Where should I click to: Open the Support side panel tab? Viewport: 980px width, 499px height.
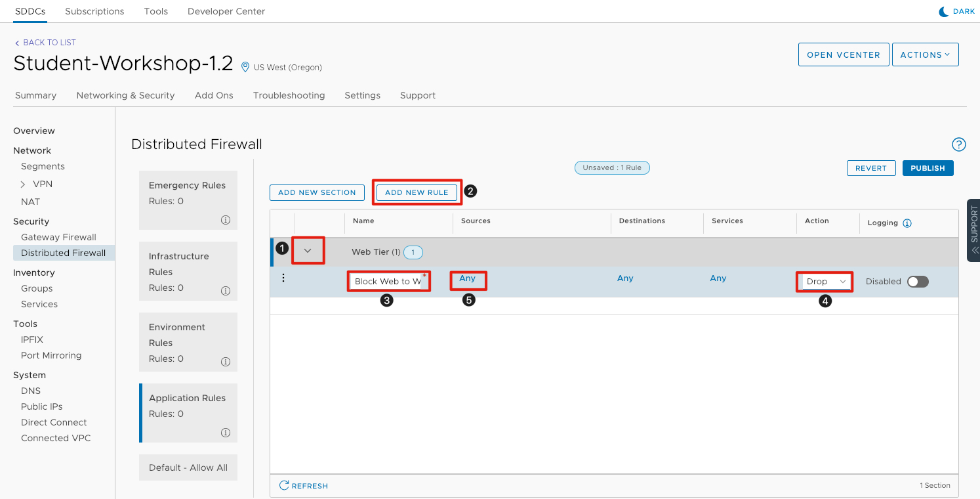pyautogui.click(x=973, y=230)
